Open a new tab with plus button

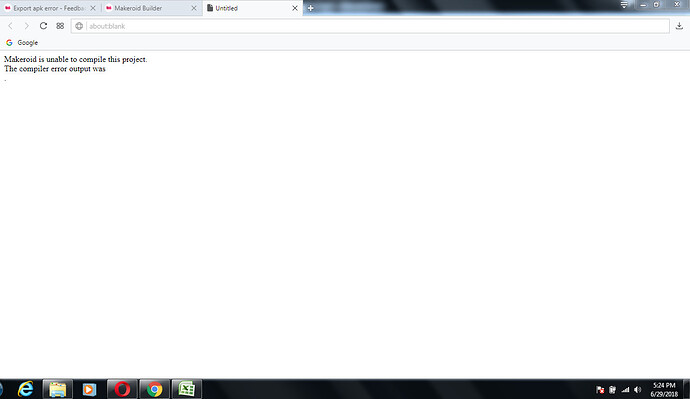(311, 8)
